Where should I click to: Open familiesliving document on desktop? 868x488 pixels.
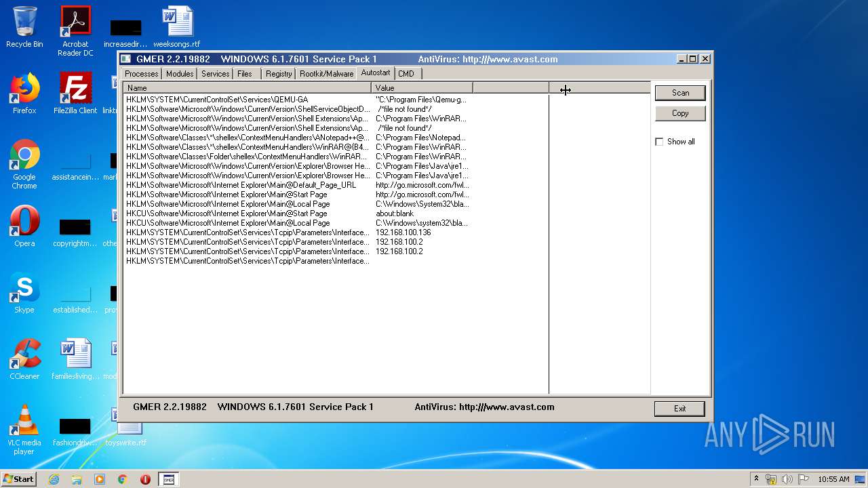75,359
